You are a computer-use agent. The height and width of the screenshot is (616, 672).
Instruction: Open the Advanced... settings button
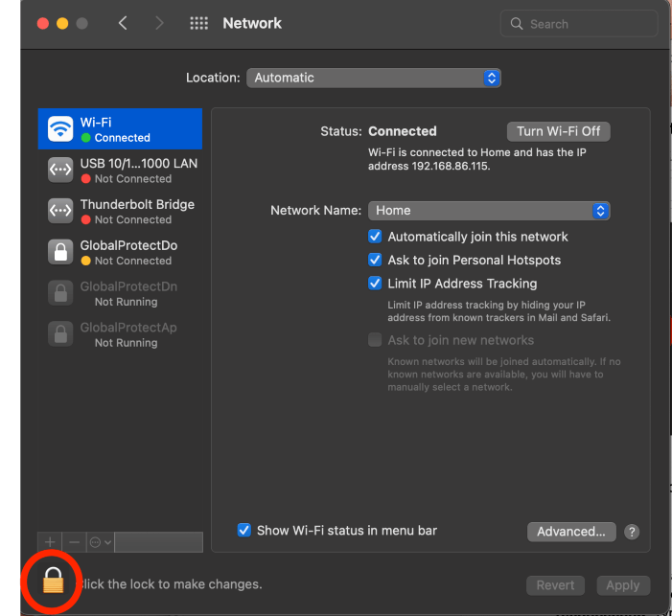[570, 532]
